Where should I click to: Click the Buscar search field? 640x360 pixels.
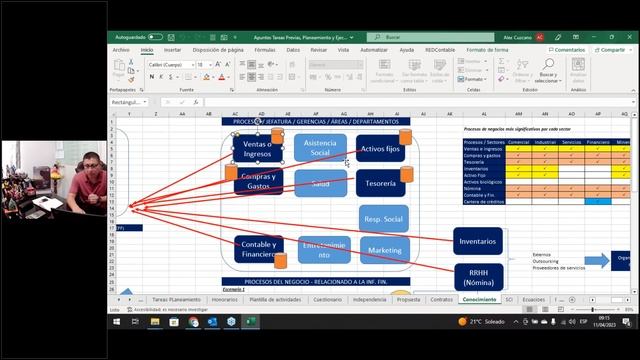(431, 37)
